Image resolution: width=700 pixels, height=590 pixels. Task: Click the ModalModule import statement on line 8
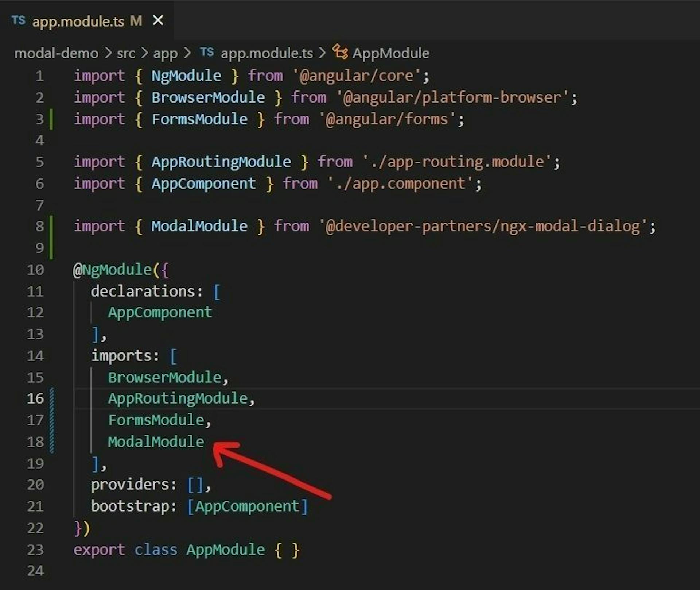pyautogui.click(x=365, y=226)
